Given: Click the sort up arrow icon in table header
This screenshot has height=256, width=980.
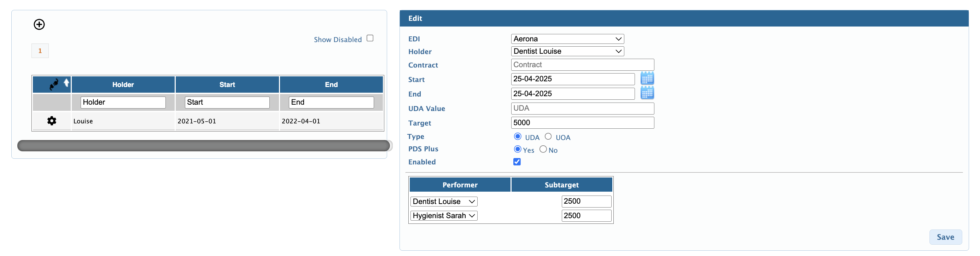Looking at the screenshot, I should coord(66,82).
